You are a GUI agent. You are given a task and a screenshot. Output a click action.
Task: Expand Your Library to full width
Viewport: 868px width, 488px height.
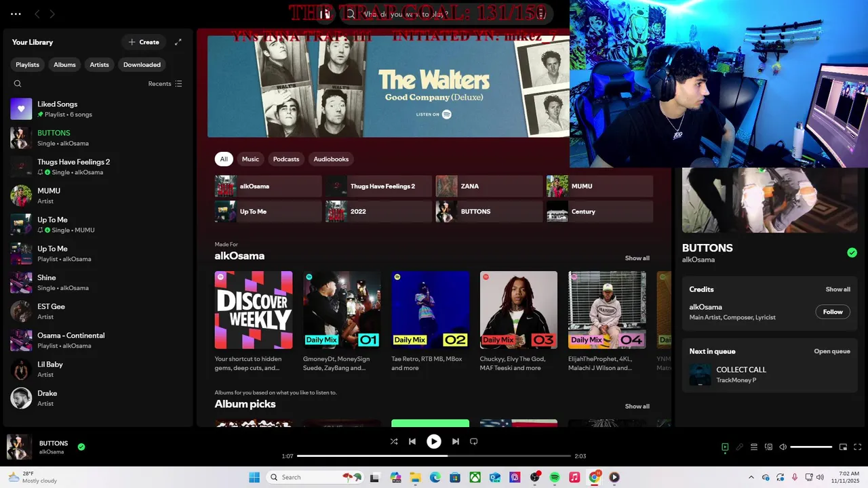coord(178,42)
